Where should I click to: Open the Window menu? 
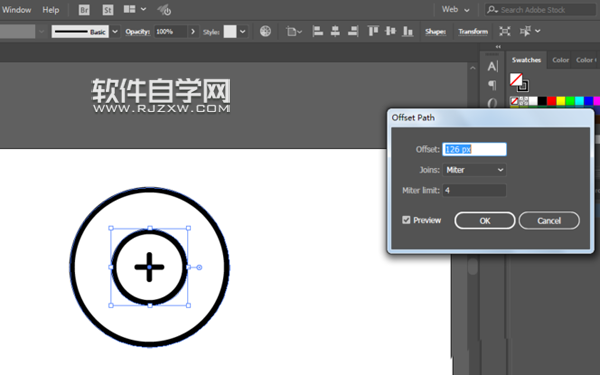coord(16,10)
